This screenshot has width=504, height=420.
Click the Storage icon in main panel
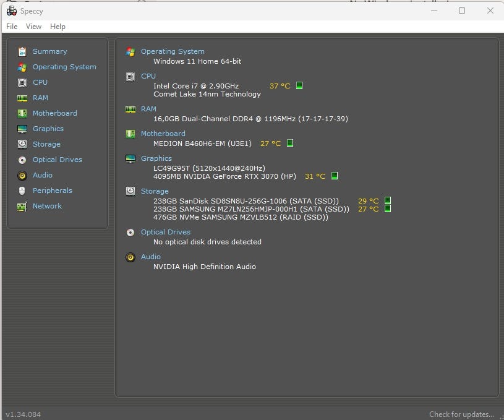click(130, 191)
